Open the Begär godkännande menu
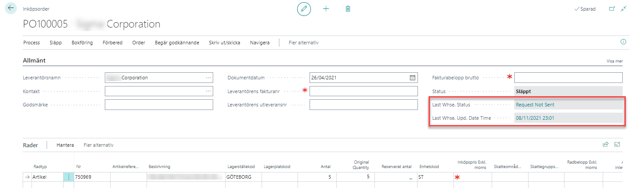 coord(177,43)
